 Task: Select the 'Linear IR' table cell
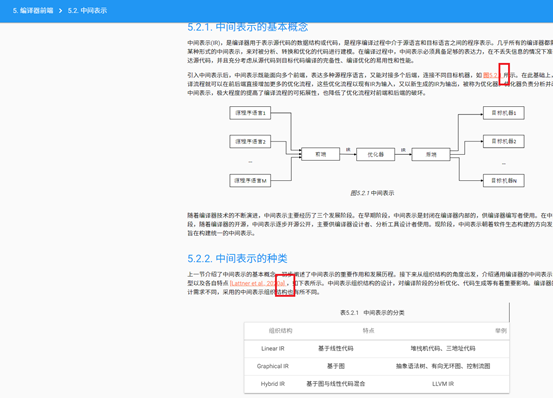click(273, 349)
